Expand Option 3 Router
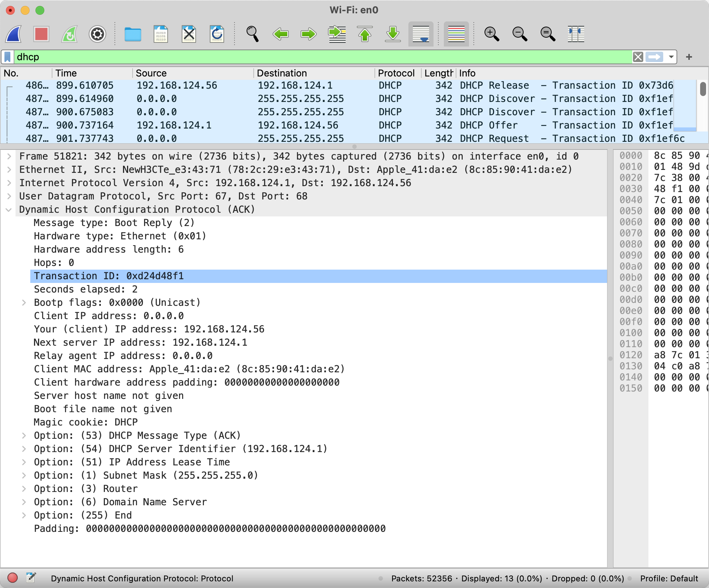The height and width of the screenshot is (588, 709). click(x=24, y=489)
